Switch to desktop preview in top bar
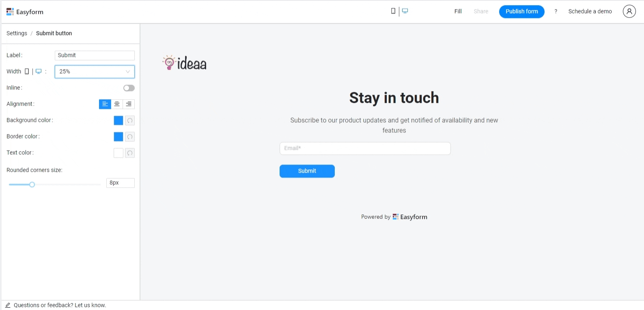The image size is (644, 310). 405,11
